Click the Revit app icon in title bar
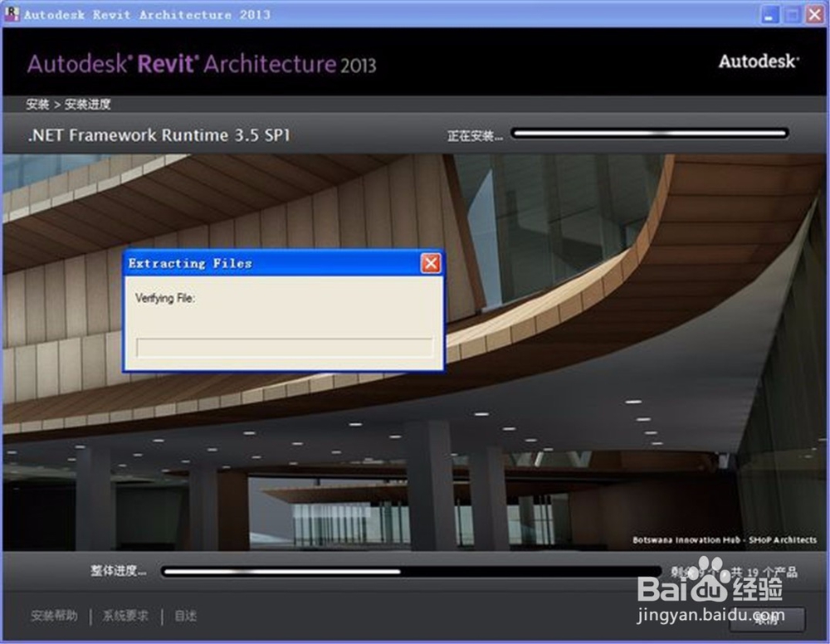This screenshot has height=644, width=830. tap(11, 14)
